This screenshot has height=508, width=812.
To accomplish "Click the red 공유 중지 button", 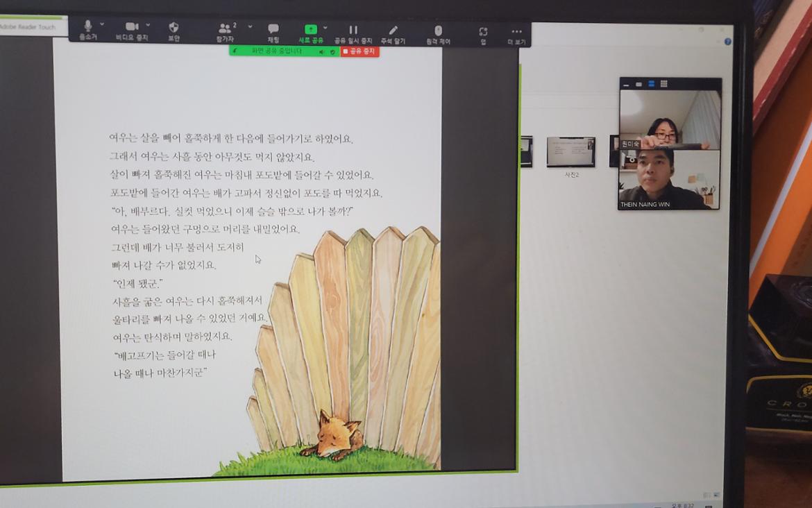I will [360, 51].
